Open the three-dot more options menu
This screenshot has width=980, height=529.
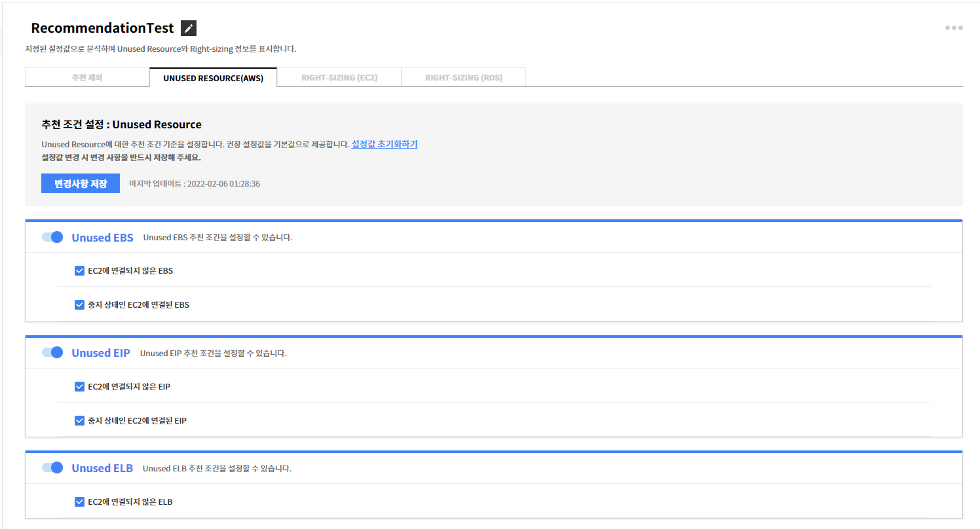(953, 28)
